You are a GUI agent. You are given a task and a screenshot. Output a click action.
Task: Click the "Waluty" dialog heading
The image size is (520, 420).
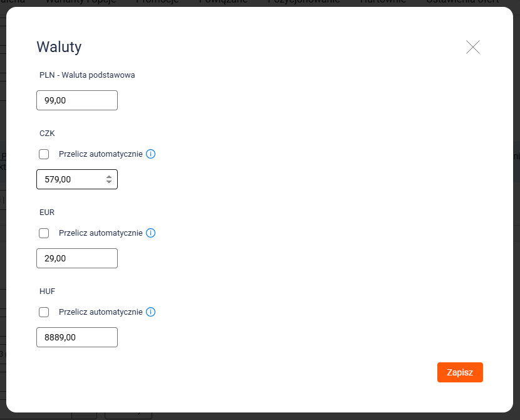59,47
